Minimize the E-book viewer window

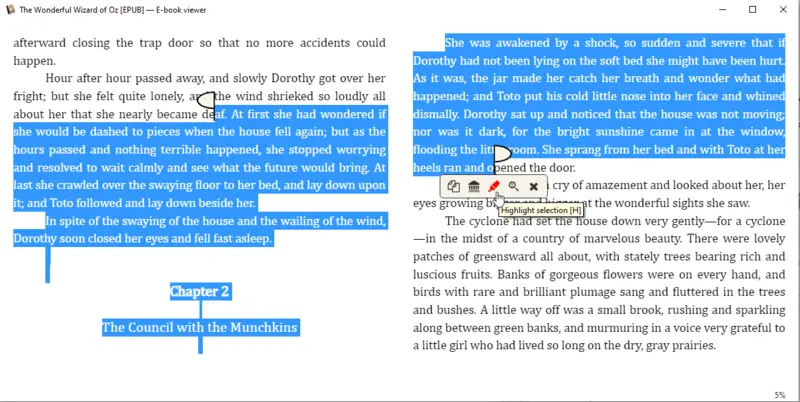click(x=722, y=10)
